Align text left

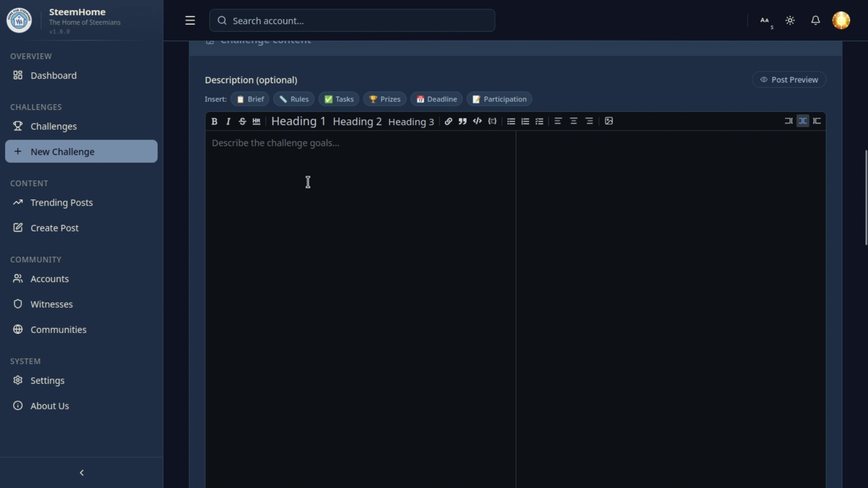(x=558, y=121)
